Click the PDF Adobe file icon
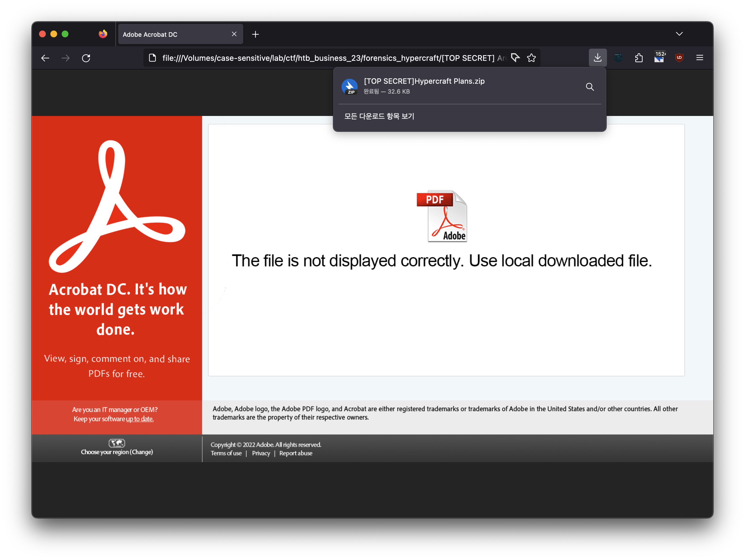745x560 pixels. (x=442, y=216)
